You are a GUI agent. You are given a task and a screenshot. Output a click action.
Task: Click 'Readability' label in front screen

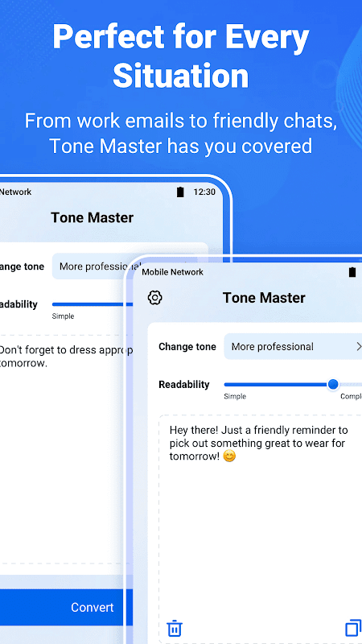[184, 385]
